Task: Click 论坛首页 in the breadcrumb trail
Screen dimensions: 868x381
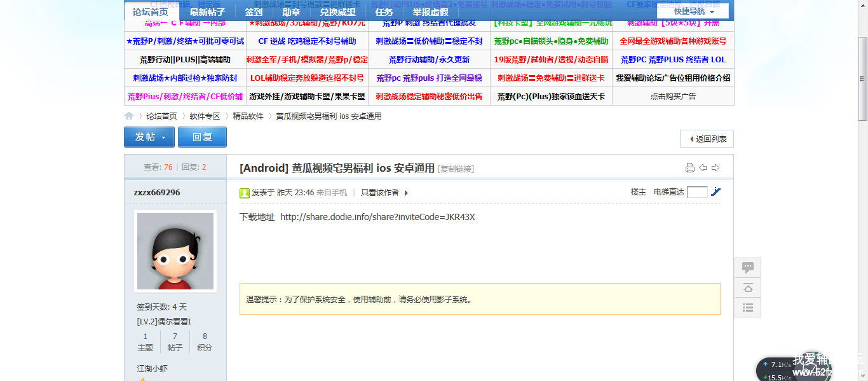Action: pyautogui.click(x=161, y=116)
